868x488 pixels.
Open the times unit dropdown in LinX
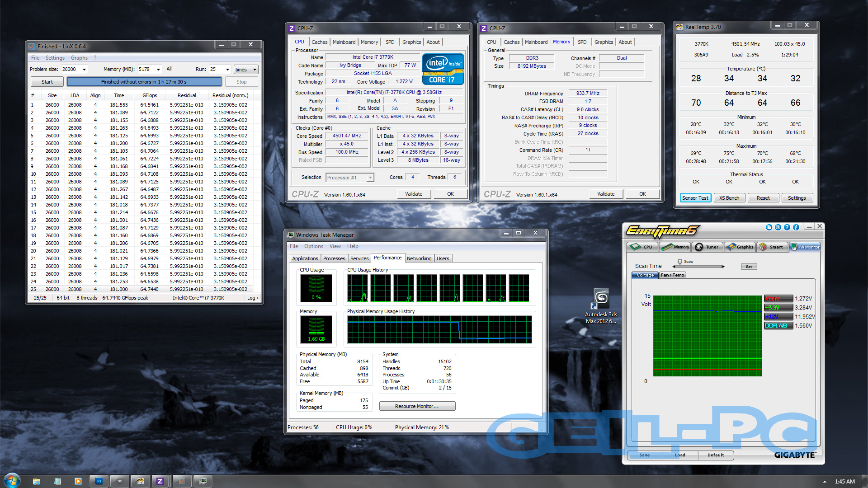point(255,70)
